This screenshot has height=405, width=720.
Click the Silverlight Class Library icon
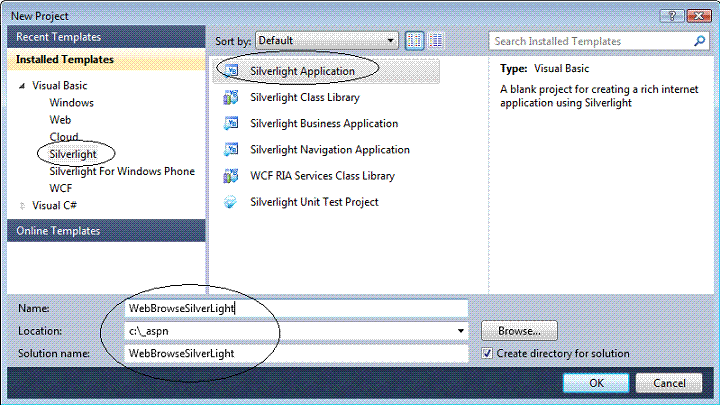tap(231, 97)
